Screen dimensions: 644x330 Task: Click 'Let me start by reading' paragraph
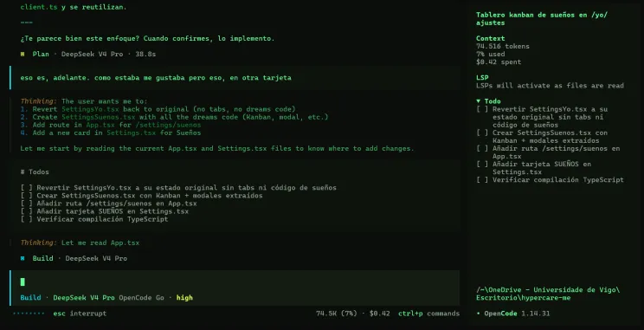coord(217,148)
